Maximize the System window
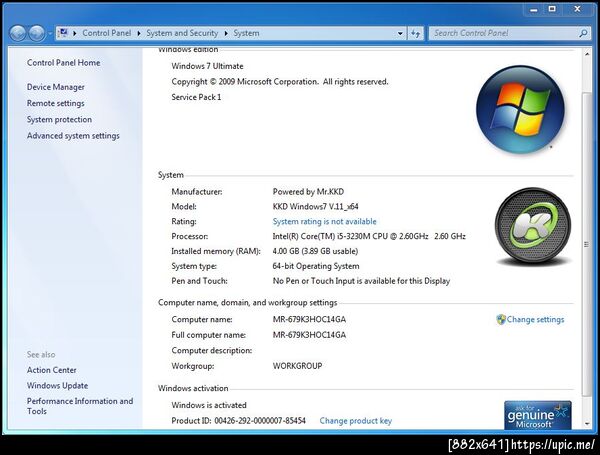This screenshot has height=455, width=600. 552,9
